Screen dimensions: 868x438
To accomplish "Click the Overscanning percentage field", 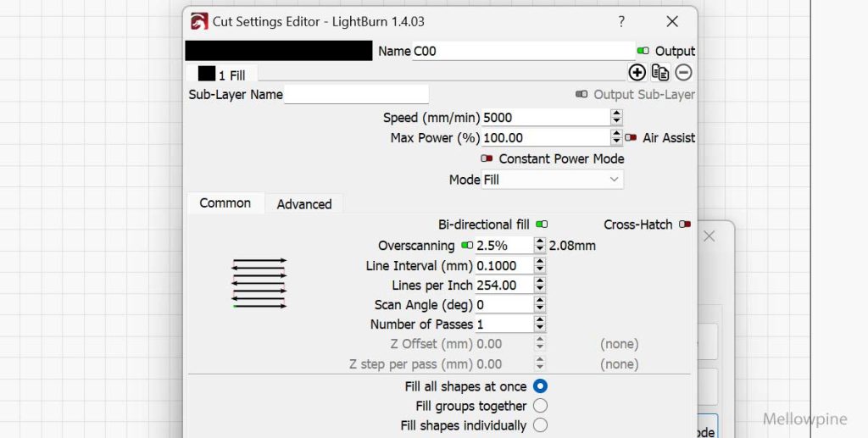I will (504, 246).
